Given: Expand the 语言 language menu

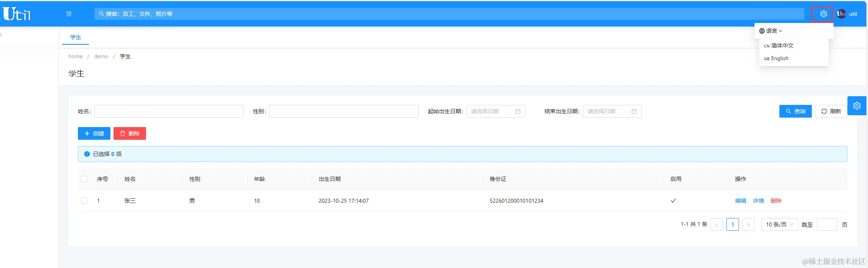Looking at the screenshot, I should [771, 31].
